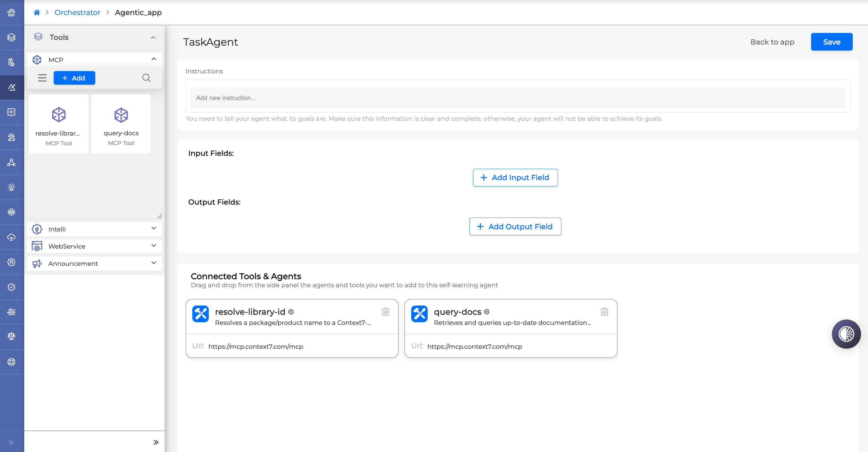Click the Save button
868x452 pixels.
click(x=831, y=42)
